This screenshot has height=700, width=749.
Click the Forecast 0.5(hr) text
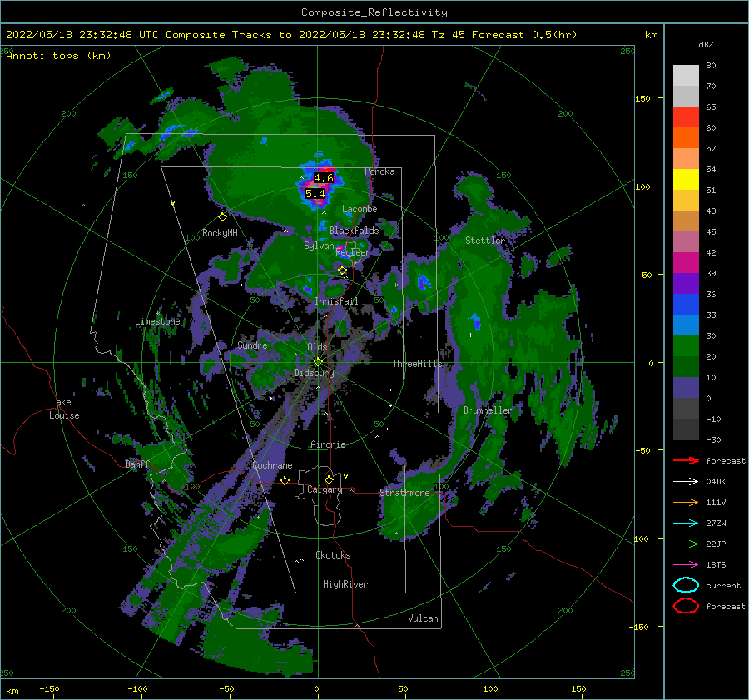524,35
